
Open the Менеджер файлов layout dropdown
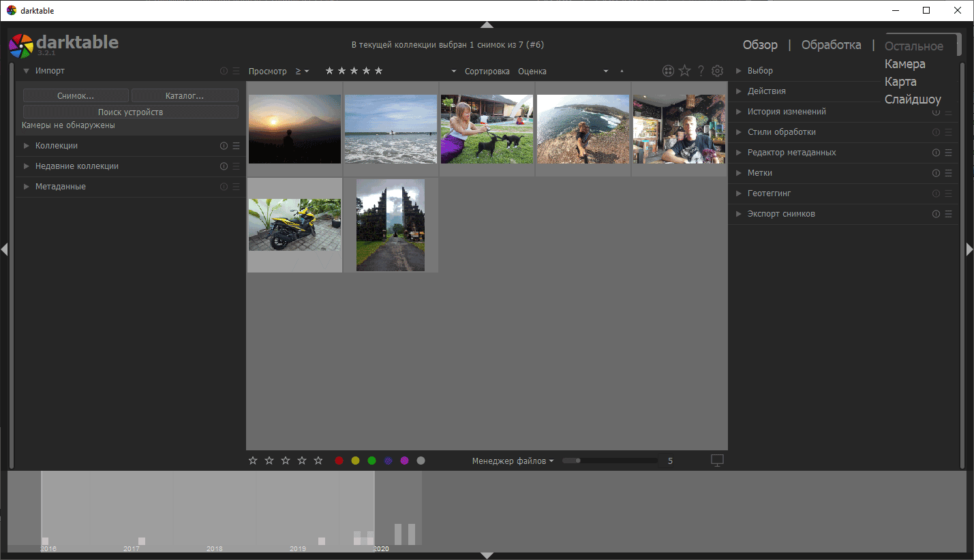[x=513, y=461]
